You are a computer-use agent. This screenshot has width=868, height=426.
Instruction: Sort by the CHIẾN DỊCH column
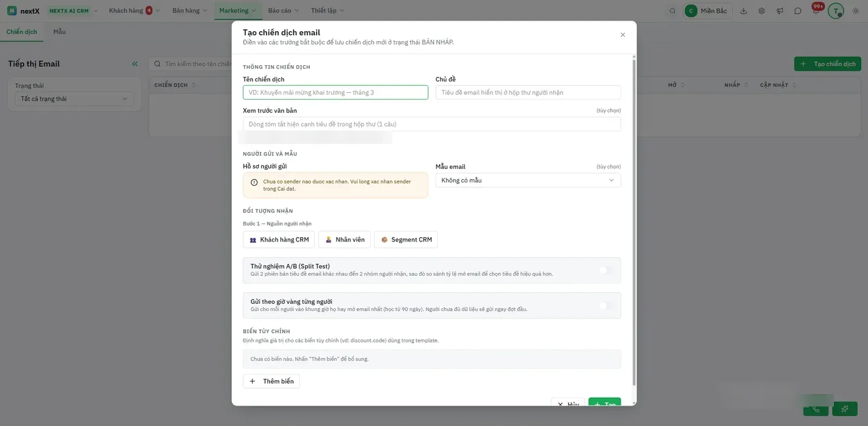click(x=175, y=85)
